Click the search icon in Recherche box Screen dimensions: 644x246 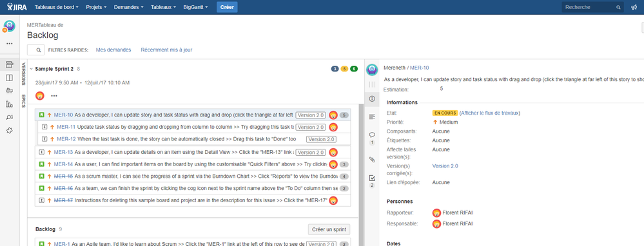coord(618,7)
